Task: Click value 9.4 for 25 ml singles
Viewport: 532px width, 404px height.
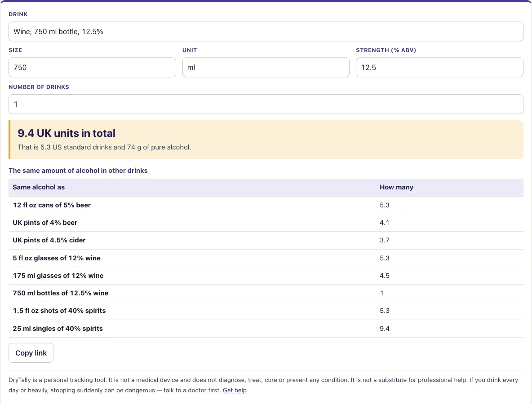Action: coord(385,329)
